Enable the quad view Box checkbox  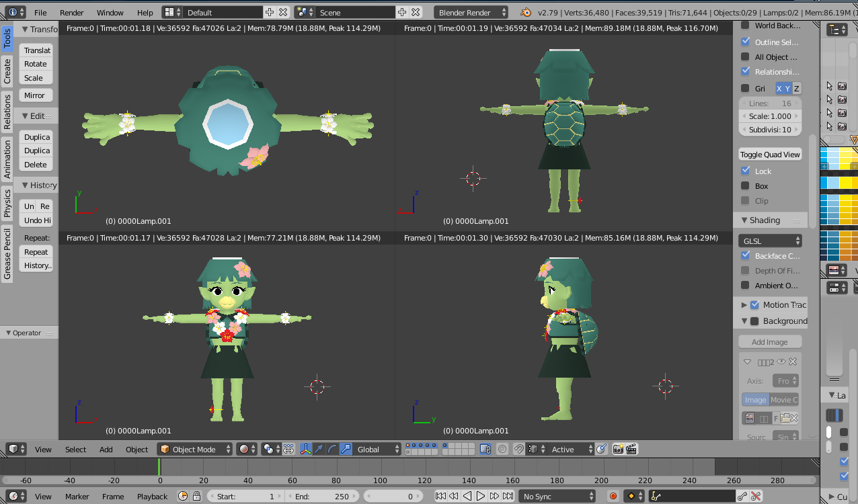(745, 185)
